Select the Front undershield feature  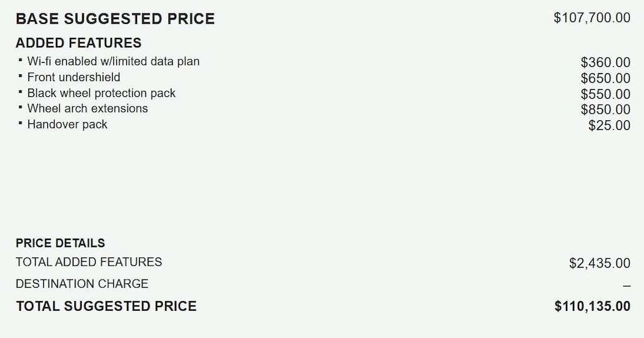pyautogui.click(x=74, y=77)
